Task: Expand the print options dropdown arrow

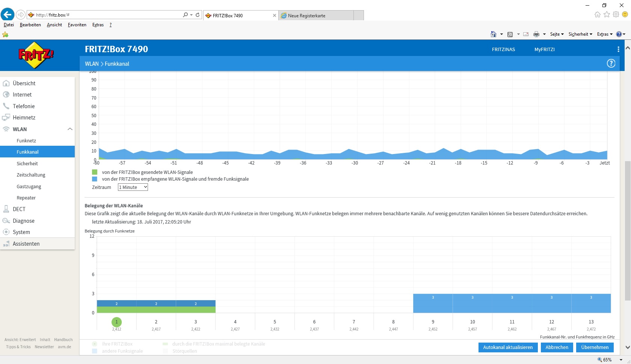Action: [x=544, y=34]
